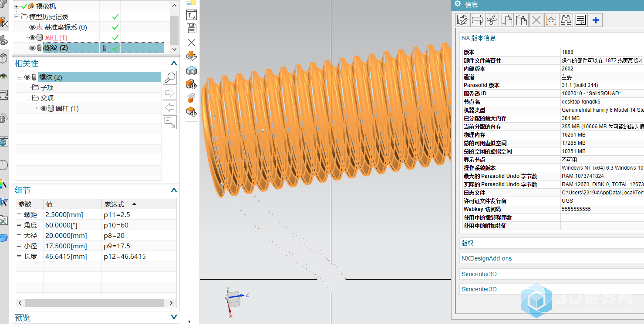Click the sort arrow on the 表达式 column header
The image size is (644, 324).
[134, 204]
